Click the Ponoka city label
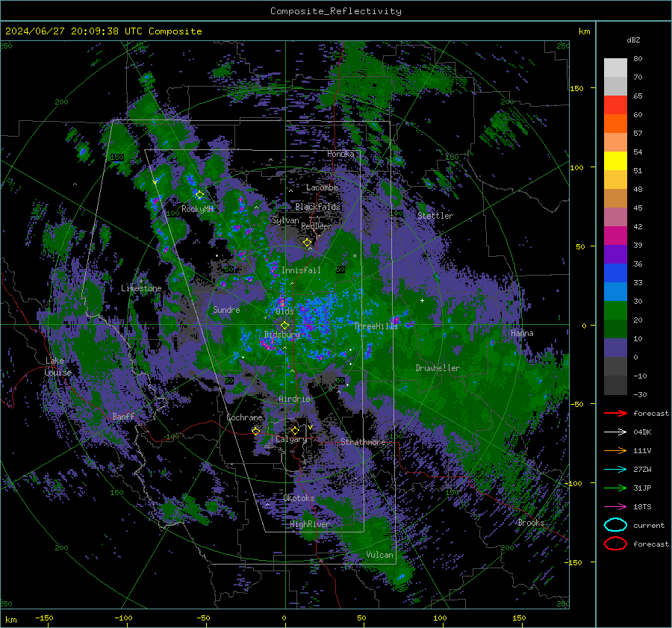This screenshot has height=628, width=672. 340,154
